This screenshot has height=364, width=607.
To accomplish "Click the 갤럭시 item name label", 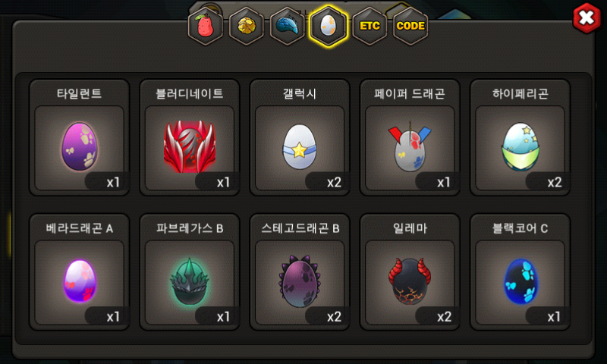I will coord(300,93).
